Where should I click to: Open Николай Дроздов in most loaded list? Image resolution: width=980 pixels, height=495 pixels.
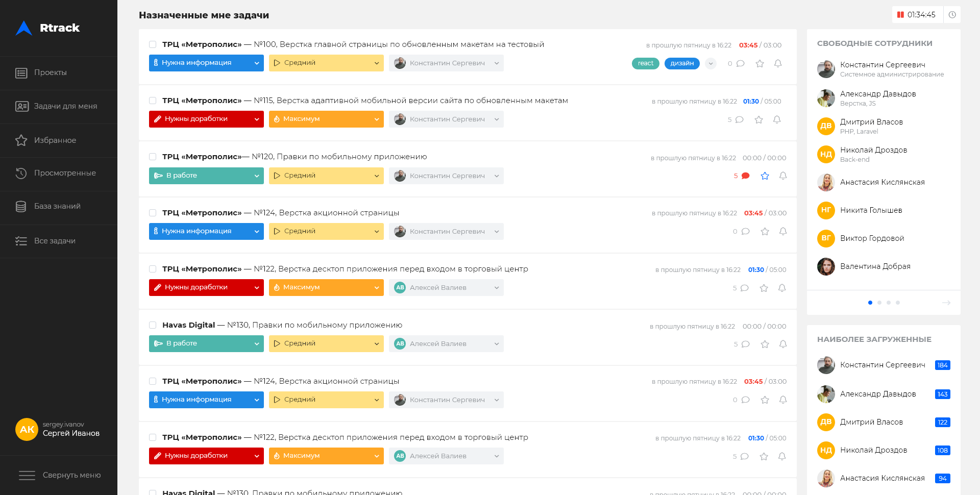tap(873, 450)
